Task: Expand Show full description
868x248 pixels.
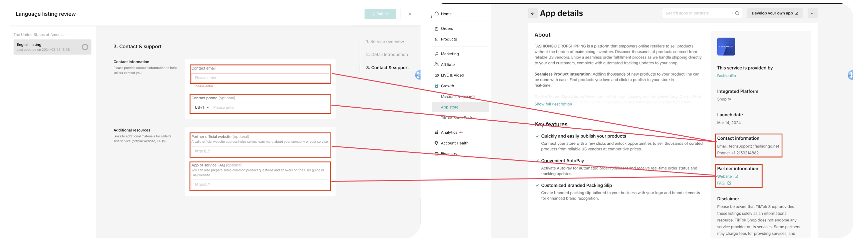Action: [553, 104]
